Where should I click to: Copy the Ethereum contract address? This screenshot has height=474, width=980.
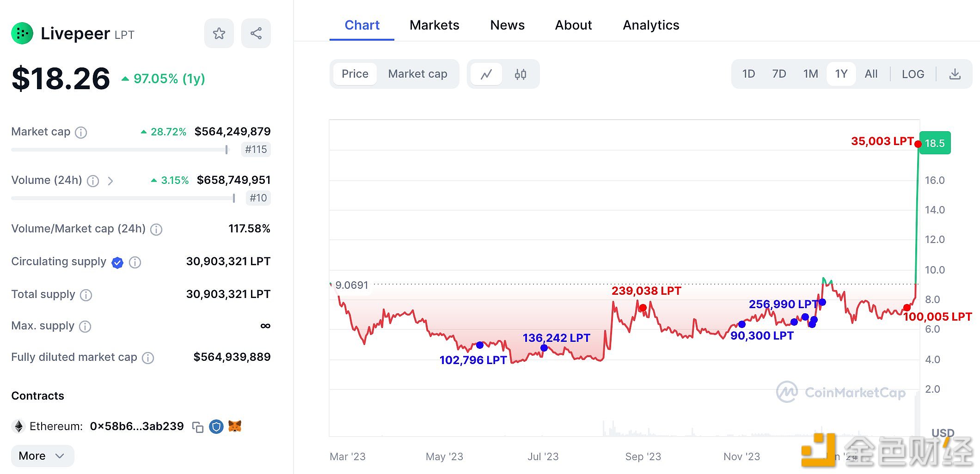198,427
